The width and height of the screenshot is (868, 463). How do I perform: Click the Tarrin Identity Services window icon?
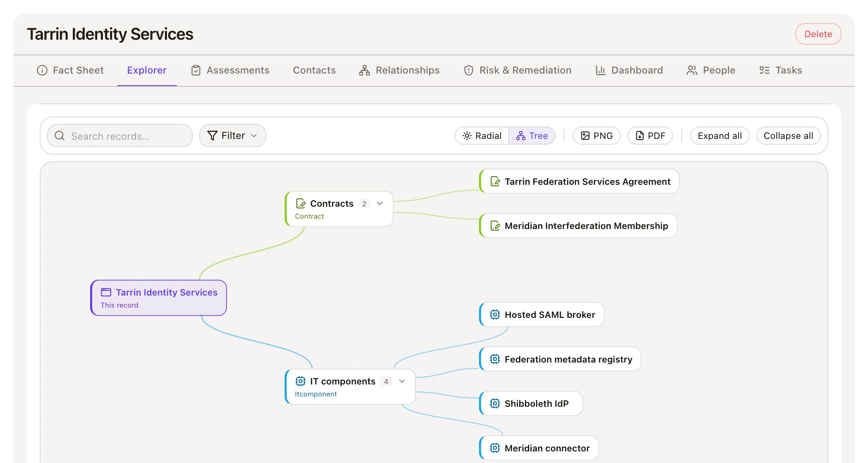point(106,292)
